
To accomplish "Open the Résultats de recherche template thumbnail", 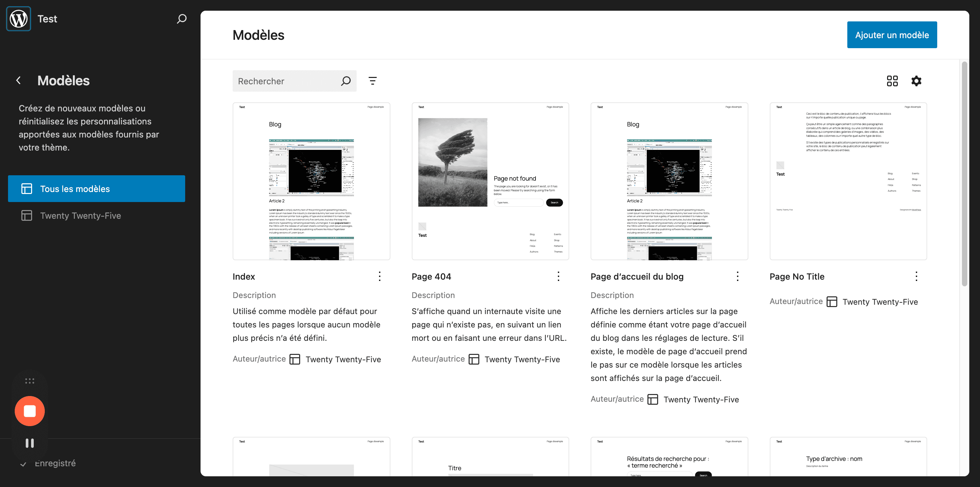I will click(669, 457).
